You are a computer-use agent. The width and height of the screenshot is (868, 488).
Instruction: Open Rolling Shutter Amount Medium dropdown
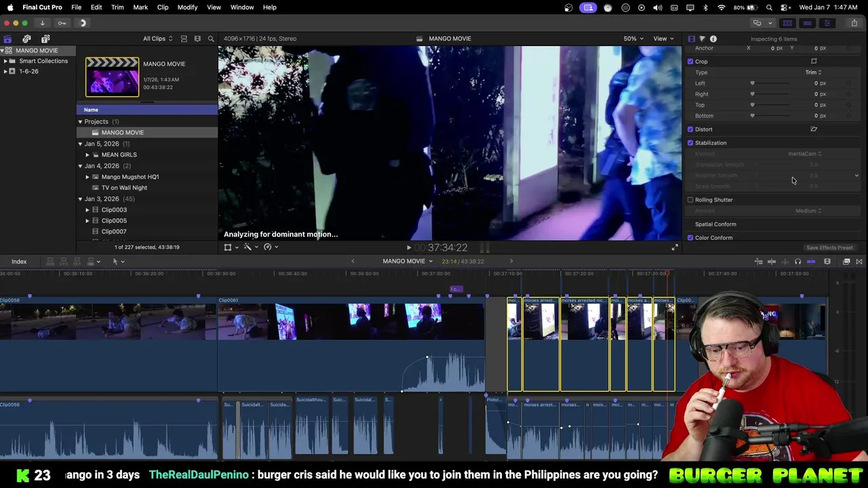808,211
